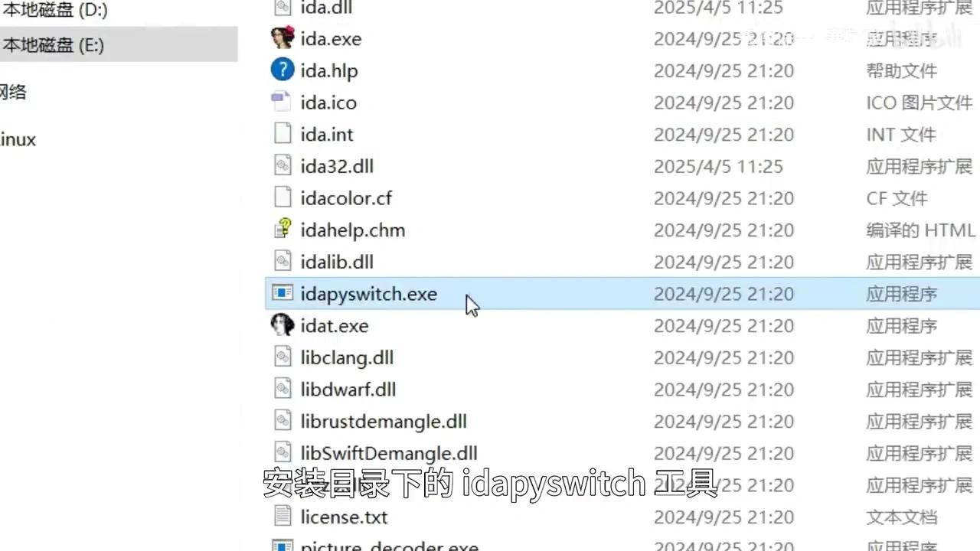
Task: Select the idapyswitch.exe file icon
Action: point(283,293)
